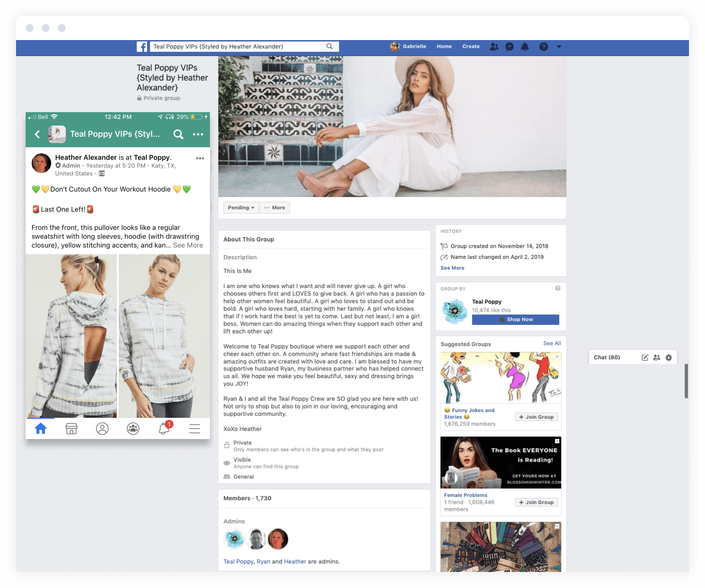The height and width of the screenshot is (588, 705).
Task: Click Ryan admin avatar
Action: [256, 539]
